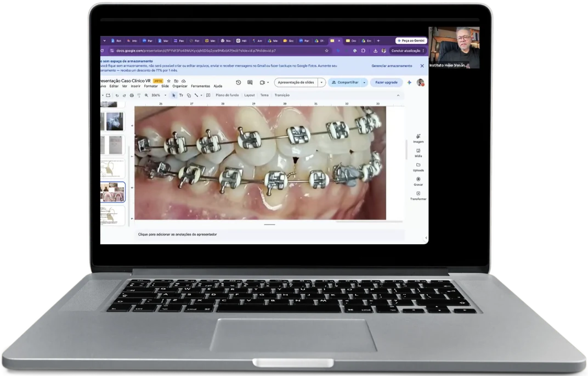Redo the last action
Screen dimensions: 588x376
pos(124,96)
